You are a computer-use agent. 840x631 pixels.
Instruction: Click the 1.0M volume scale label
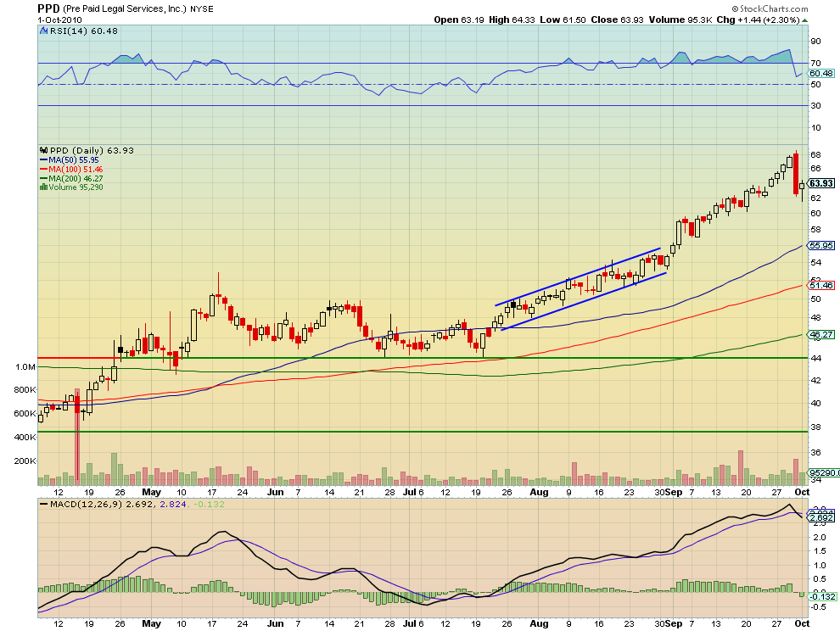pos(25,367)
